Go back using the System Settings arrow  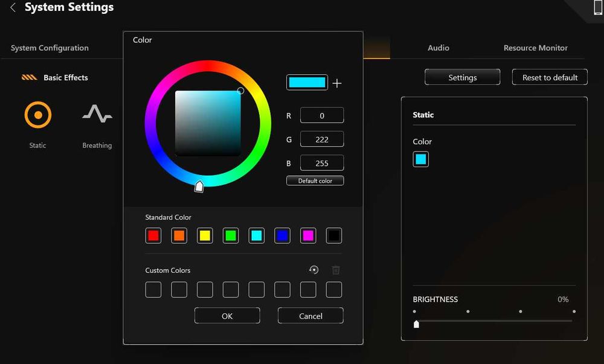pyautogui.click(x=13, y=7)
